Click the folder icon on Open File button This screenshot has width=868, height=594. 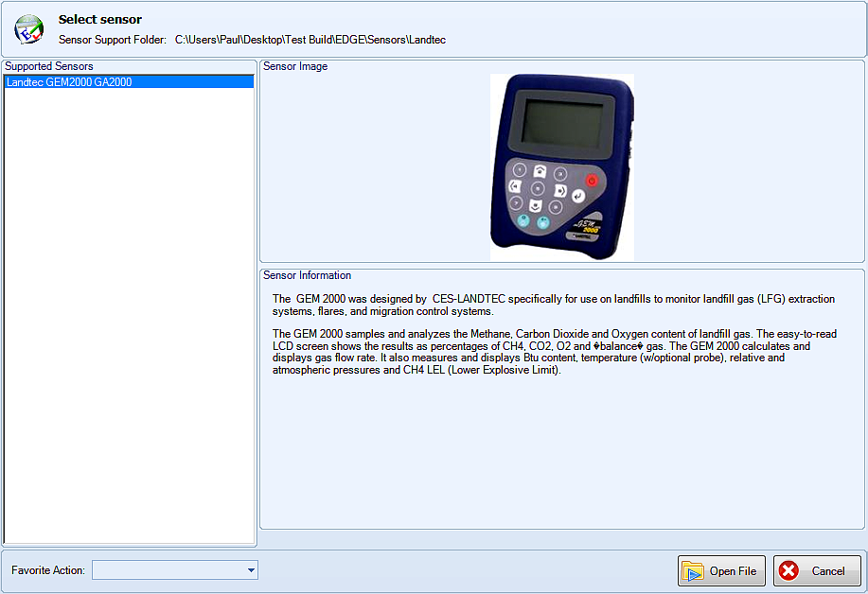(x=693, y=570)
